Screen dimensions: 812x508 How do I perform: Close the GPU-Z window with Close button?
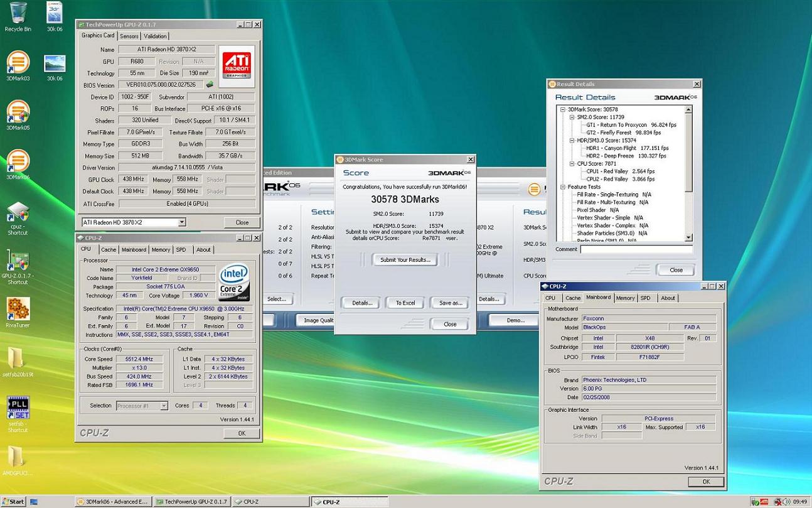click(242, 222)
